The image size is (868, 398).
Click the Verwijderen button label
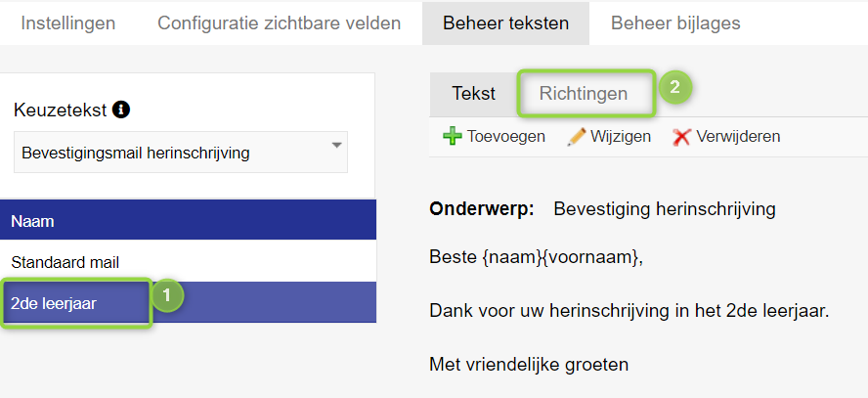pyautogui.click(x=738, y=136)
